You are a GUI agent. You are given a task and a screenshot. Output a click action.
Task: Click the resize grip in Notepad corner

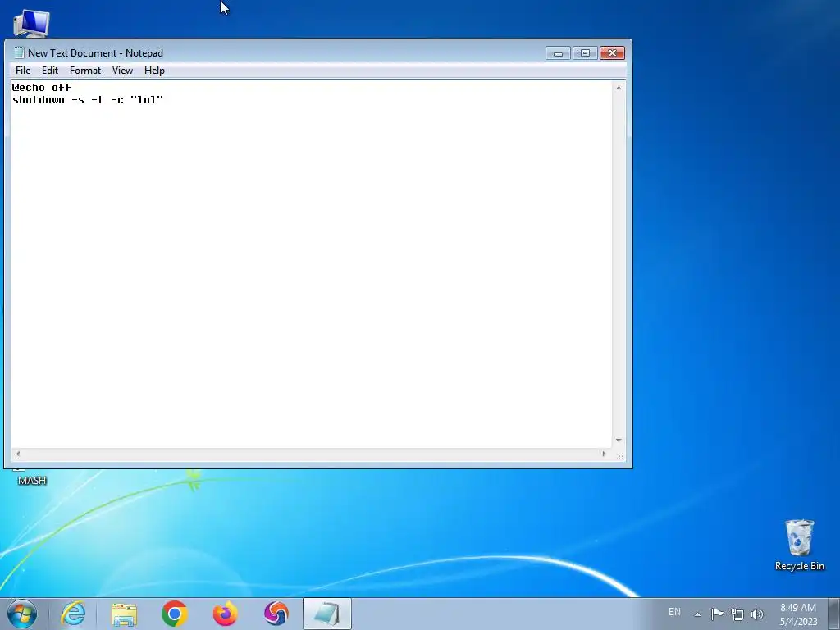[x=619, y=455]
